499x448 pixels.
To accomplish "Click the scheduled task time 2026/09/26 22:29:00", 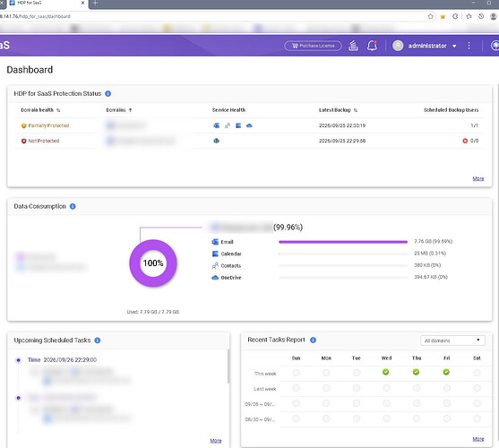I will pos(70,360).
